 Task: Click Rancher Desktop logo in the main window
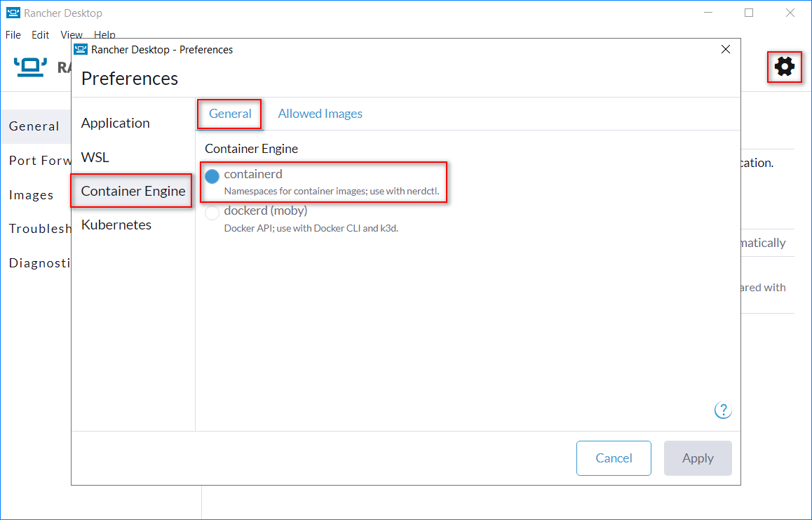pyautogui.click(x=31, y=67)
